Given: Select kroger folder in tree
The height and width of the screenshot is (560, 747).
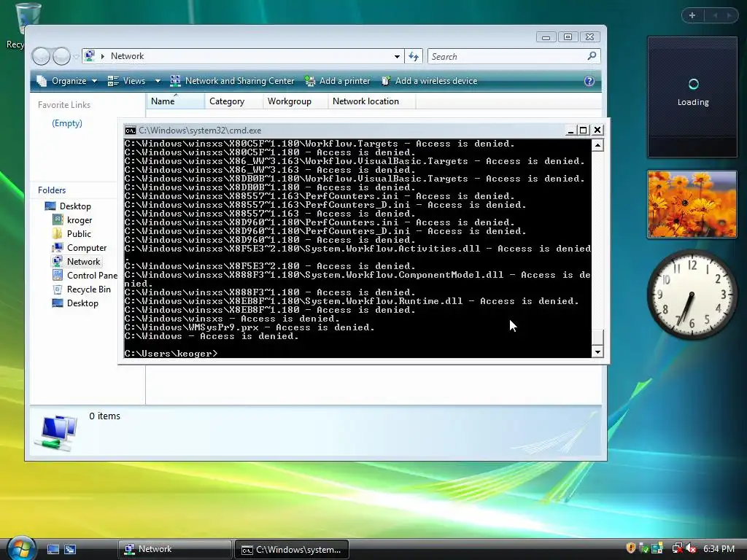Looking at the screenshot, I should point(72,220).
